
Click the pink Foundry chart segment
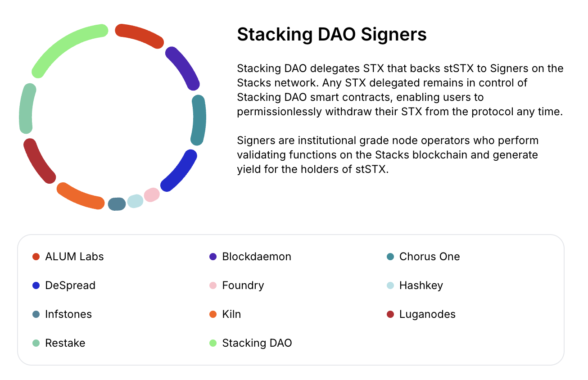click(x=152, y=195)
